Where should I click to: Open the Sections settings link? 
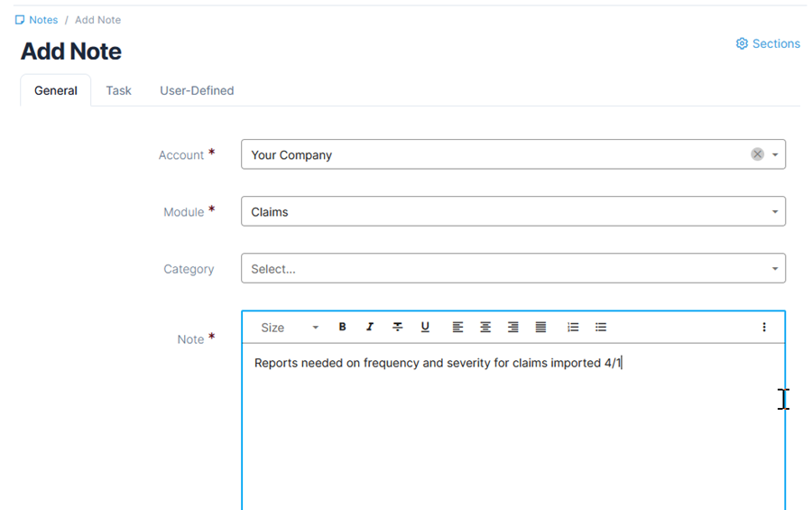768,43
